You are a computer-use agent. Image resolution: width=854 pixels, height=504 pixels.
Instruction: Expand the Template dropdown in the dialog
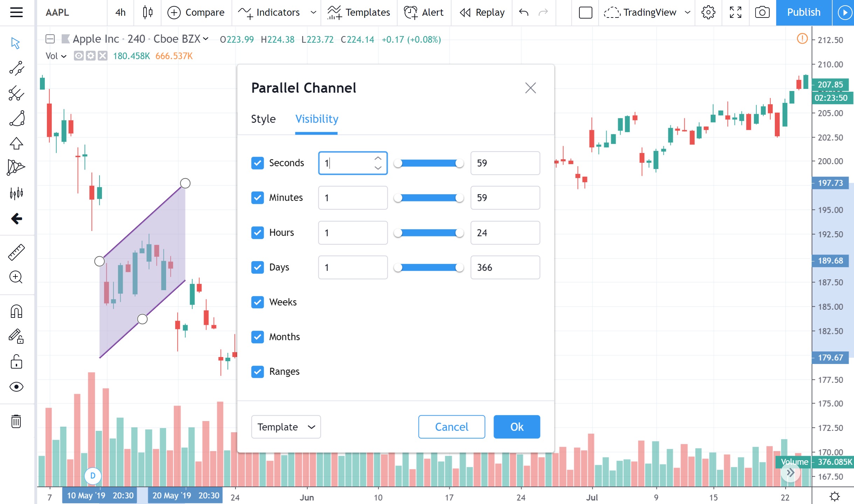coord(285,427)
